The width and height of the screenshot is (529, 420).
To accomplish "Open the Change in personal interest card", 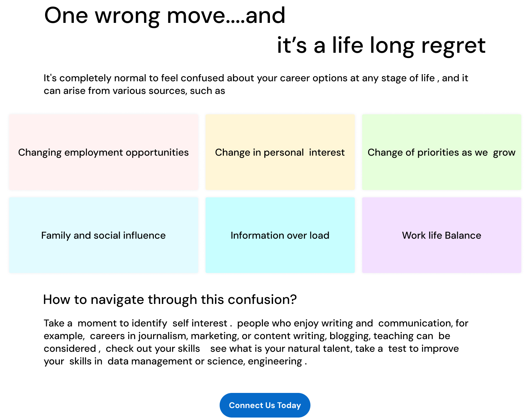I will point(280,152).
